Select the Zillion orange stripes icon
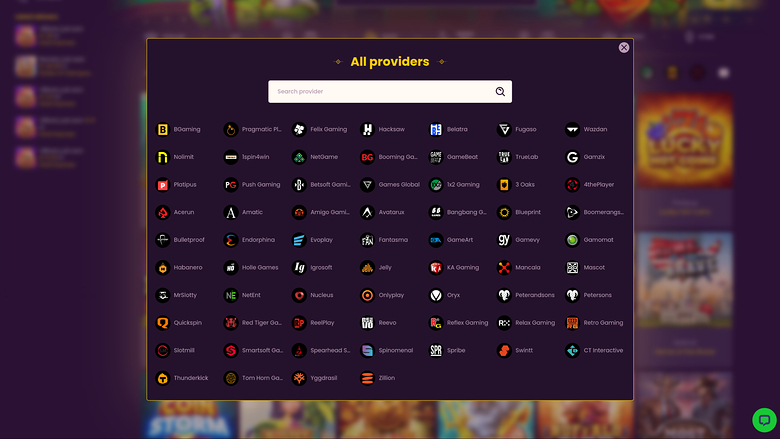This screenshot has width=780, height=439. click(367, 378)
